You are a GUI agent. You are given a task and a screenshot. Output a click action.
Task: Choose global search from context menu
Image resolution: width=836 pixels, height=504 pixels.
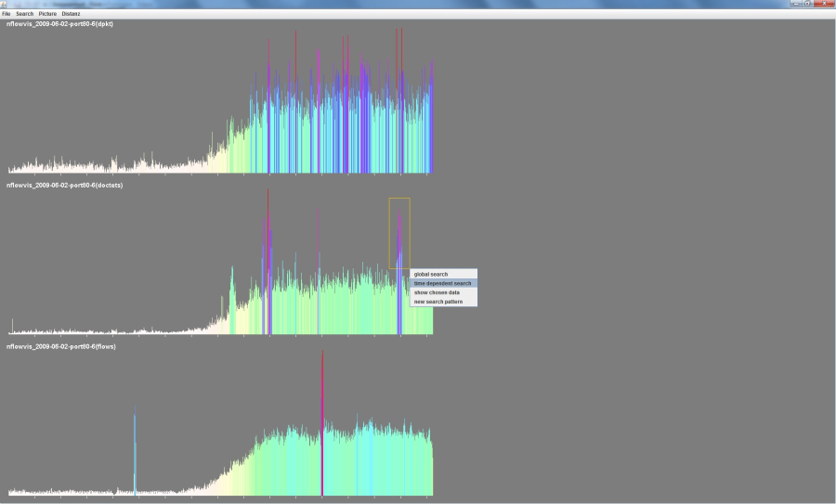(x=431, y=274)
